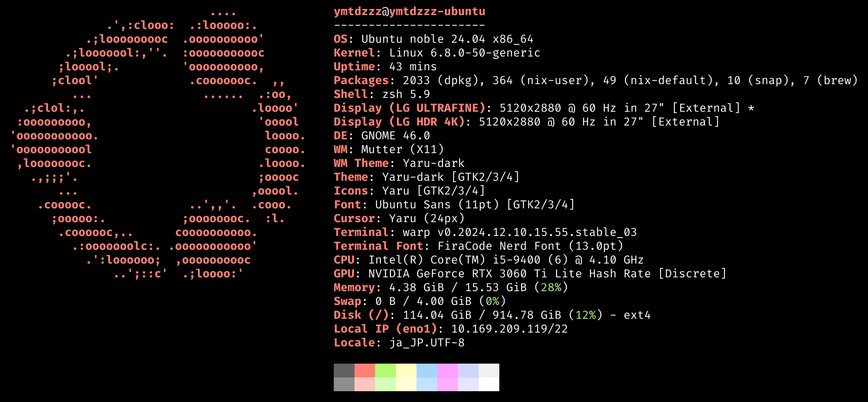Click the pale yellow color block, top row
This screenshot has width=868, height=402.
[x=406, y=371]
